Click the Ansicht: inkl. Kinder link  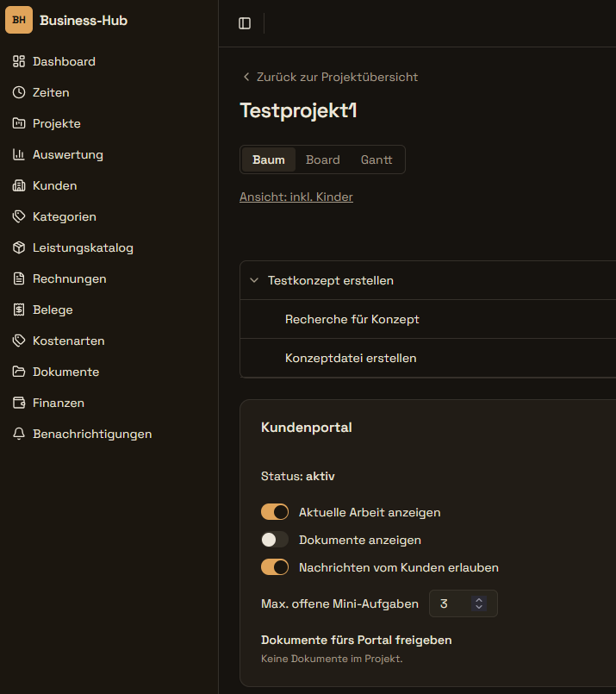tap(296, 197)
